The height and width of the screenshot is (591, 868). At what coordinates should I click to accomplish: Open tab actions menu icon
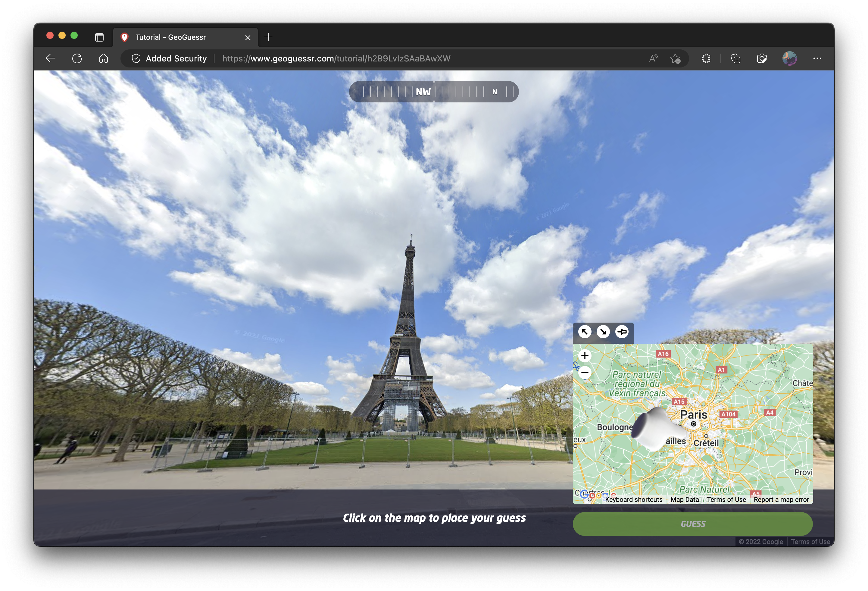point(99,37)
